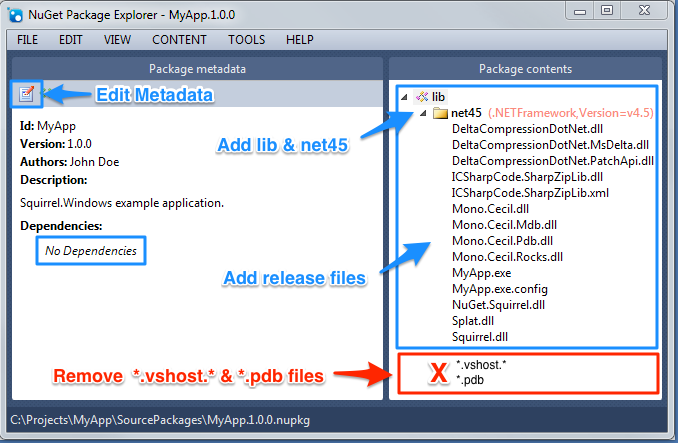This screenshot has height=443, width=678.
Task: Click the Edit Metadata icon
Action: click(x=27, y=94)
